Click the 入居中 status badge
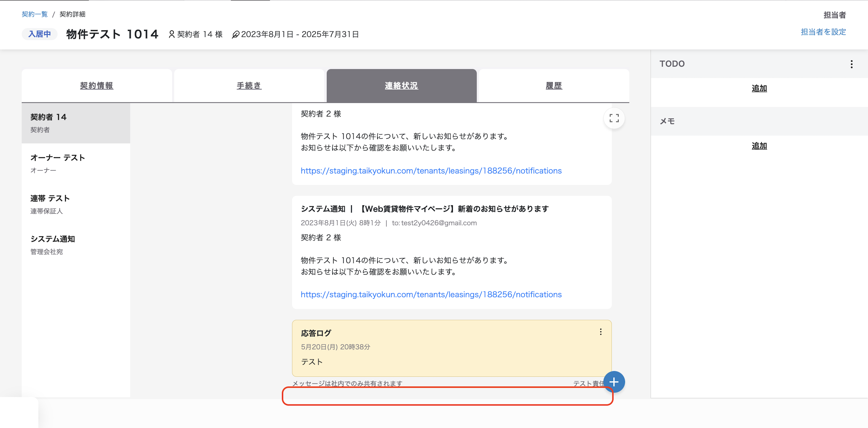868x428 pixels. coord(40,34)
